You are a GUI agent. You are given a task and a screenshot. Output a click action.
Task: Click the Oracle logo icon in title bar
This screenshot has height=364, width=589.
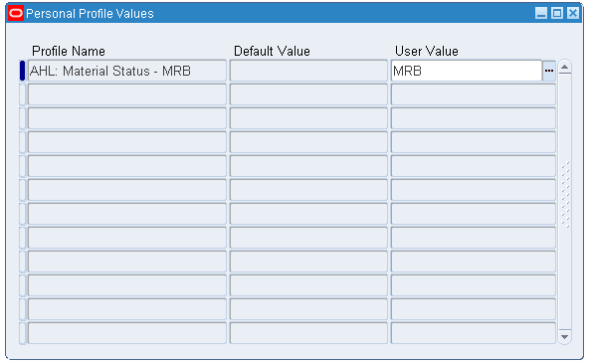click(x=16, y=14)
